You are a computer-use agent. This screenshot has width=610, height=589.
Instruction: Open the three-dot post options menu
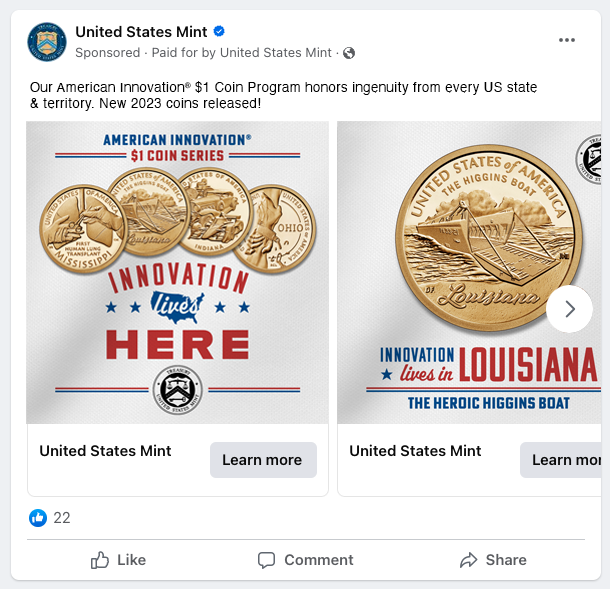pyautogui.click(x=566, y=40)
